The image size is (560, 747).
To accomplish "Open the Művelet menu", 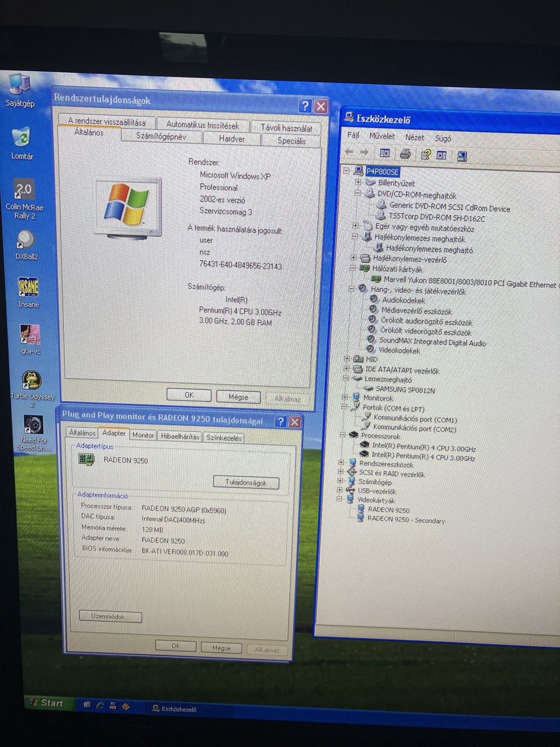I will click(x=382, y=136).
